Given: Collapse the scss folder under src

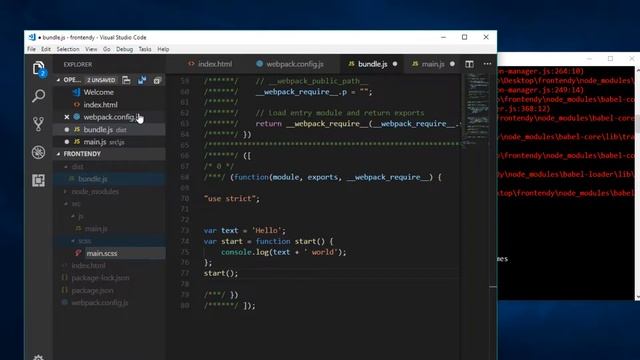Looking at the screenshot, I should [73, 241].
